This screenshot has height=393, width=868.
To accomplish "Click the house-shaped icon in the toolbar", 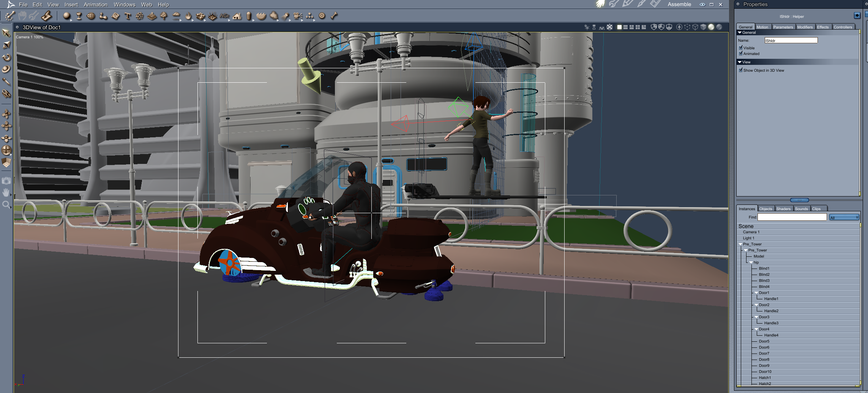I will (x=237, y=16).
